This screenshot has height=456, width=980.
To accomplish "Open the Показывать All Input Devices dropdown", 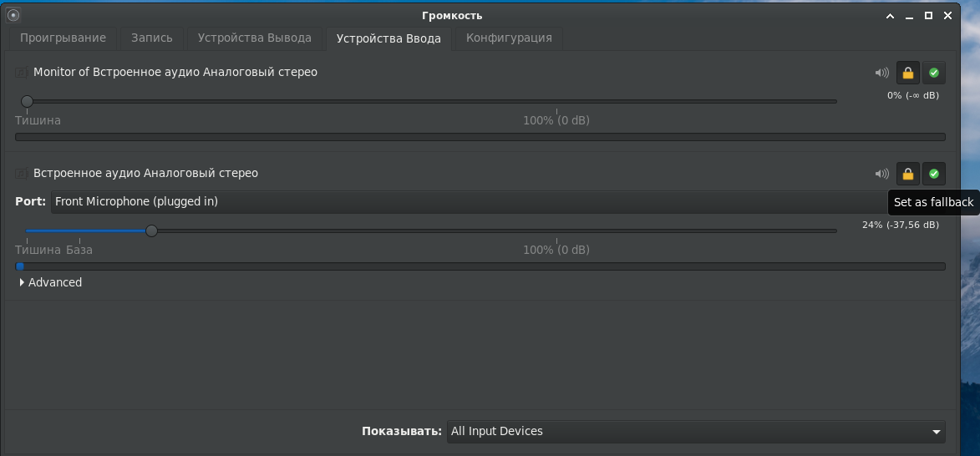I will pos(696,432).
